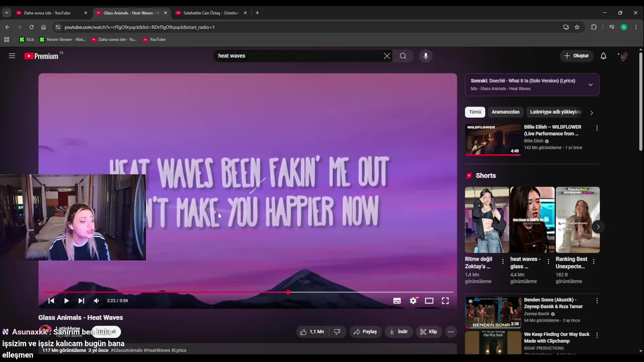
Task: Open Kick bookmark
Action: [x=27, y=39]
